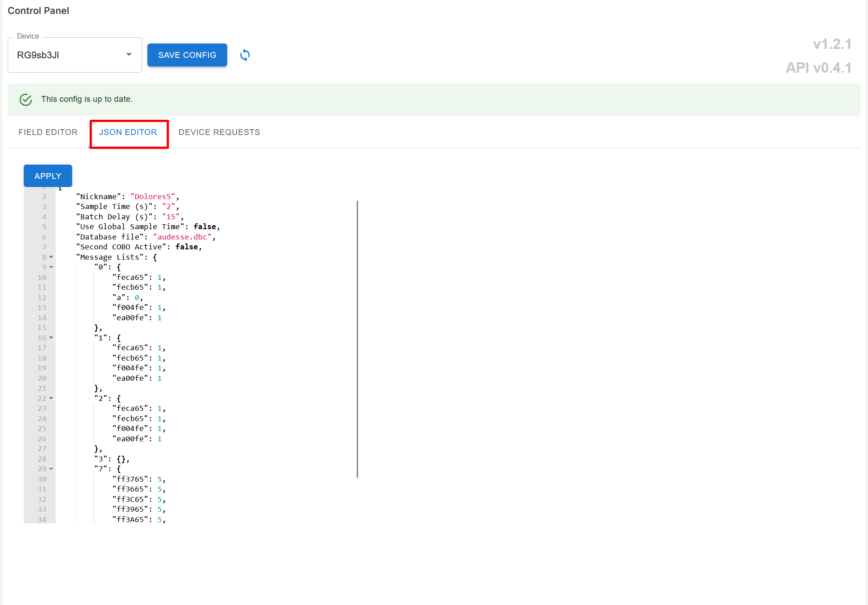The width and height of the screenshot is (868, 605).
Task: Click the "fecb65" entry on line 24
Action: [x=139, y=419]
